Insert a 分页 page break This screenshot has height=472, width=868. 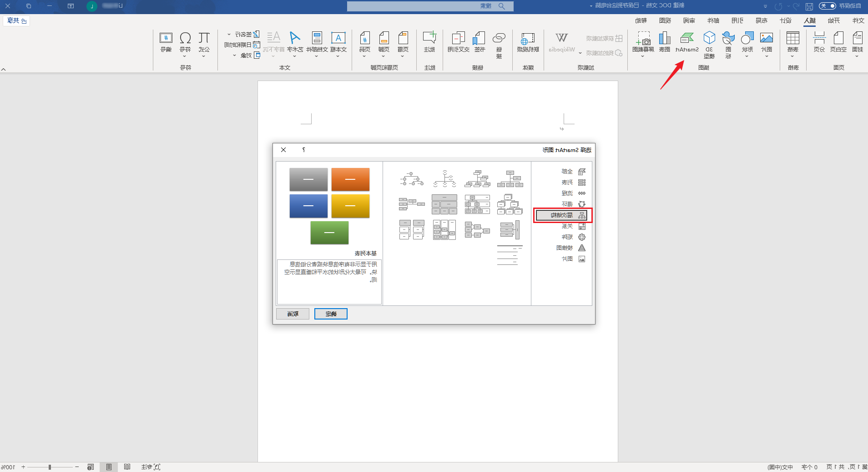point(819,42)
